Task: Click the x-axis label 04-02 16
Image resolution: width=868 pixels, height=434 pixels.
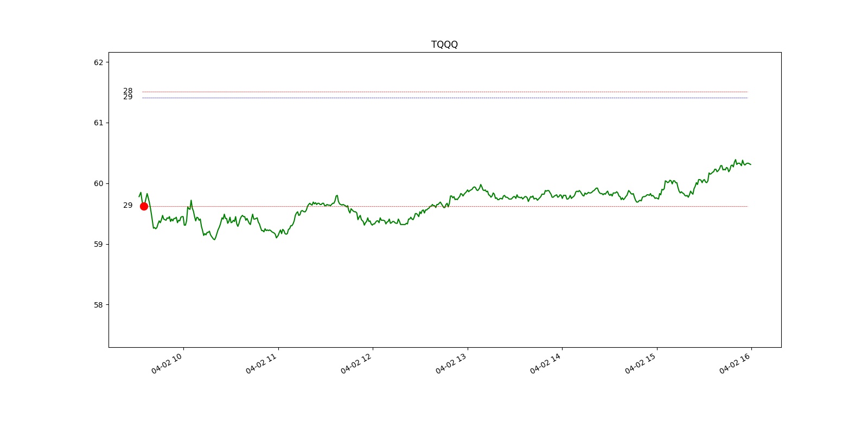Action: pos(735,363)
